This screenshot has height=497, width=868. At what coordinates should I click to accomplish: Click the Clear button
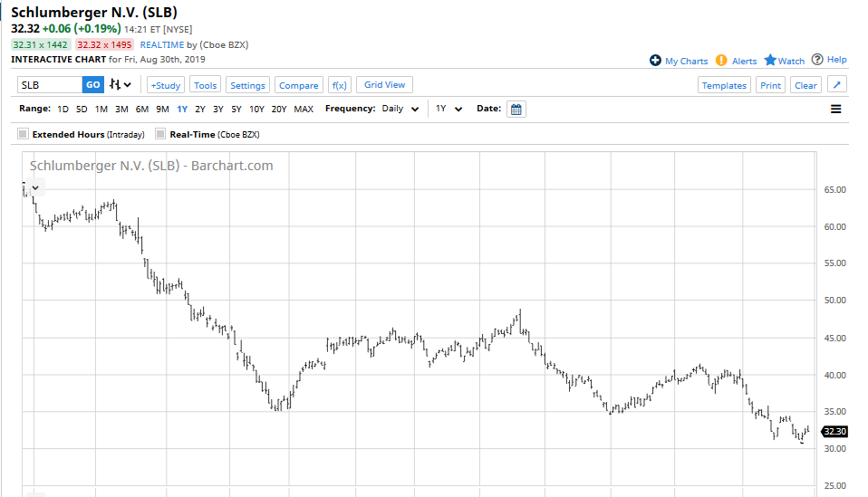click(x=805, y=85)
